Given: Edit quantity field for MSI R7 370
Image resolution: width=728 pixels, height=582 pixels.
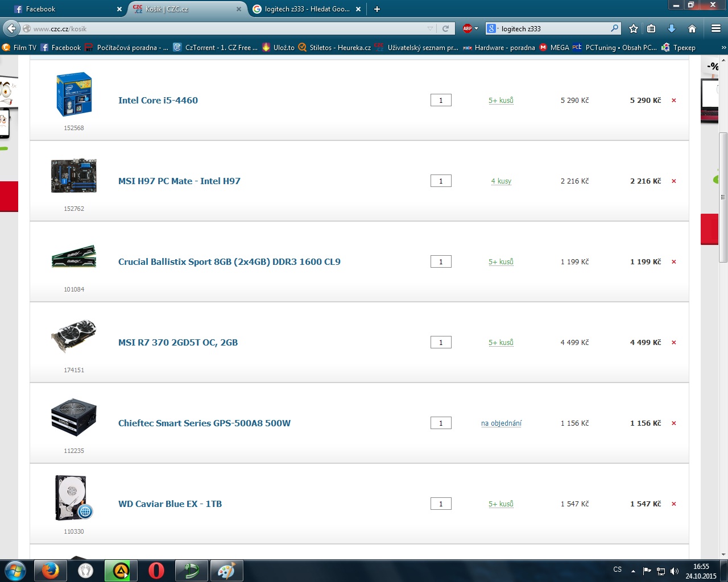Looking at the screenshot, I should pyautogui.click(x=441, y=343).
